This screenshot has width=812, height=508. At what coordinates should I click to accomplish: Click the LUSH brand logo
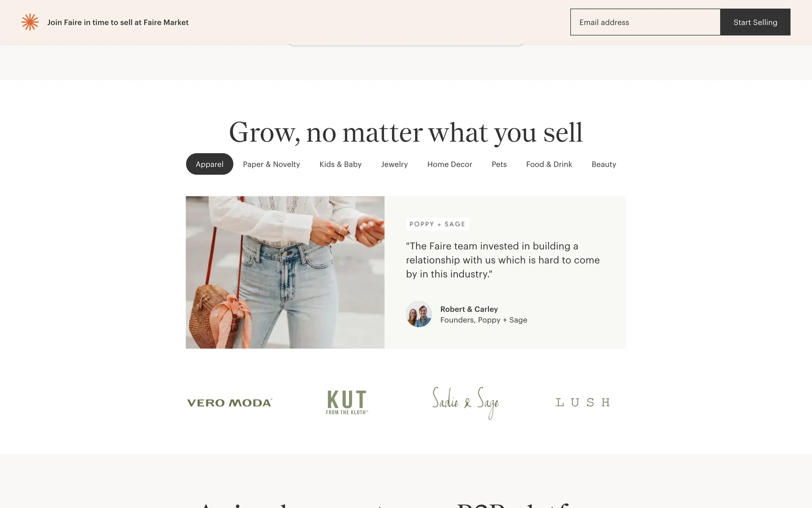click(x=582, y=402)
